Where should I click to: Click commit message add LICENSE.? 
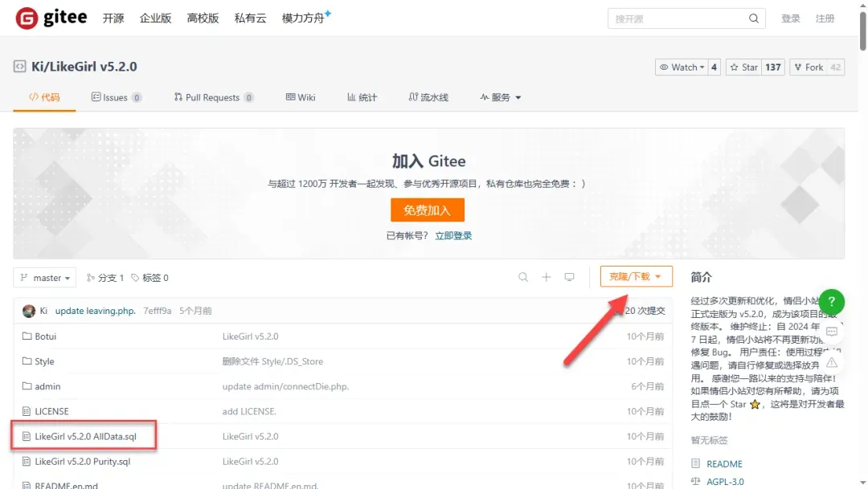pos(249,411)
